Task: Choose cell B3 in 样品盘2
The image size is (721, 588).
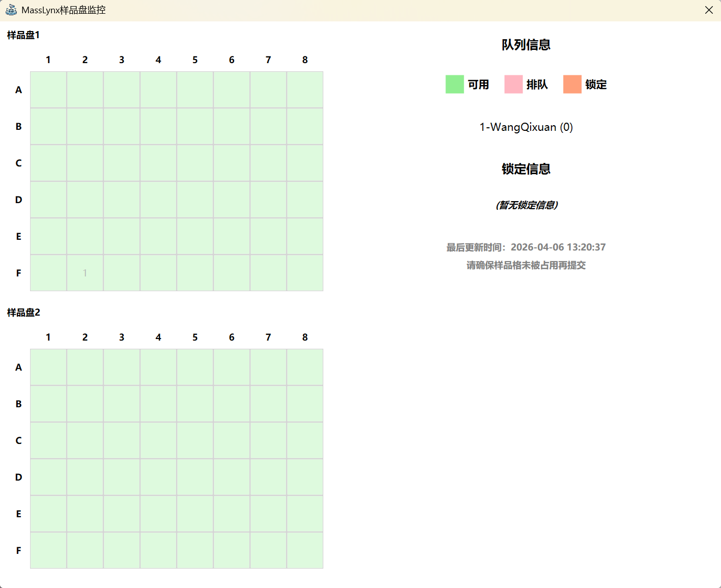Action: coord(122,404)
